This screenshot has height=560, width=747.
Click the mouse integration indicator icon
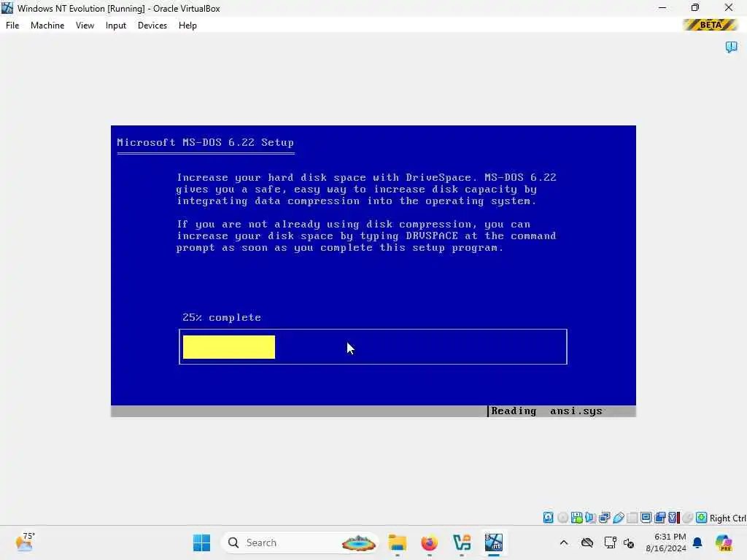[687, 518]
